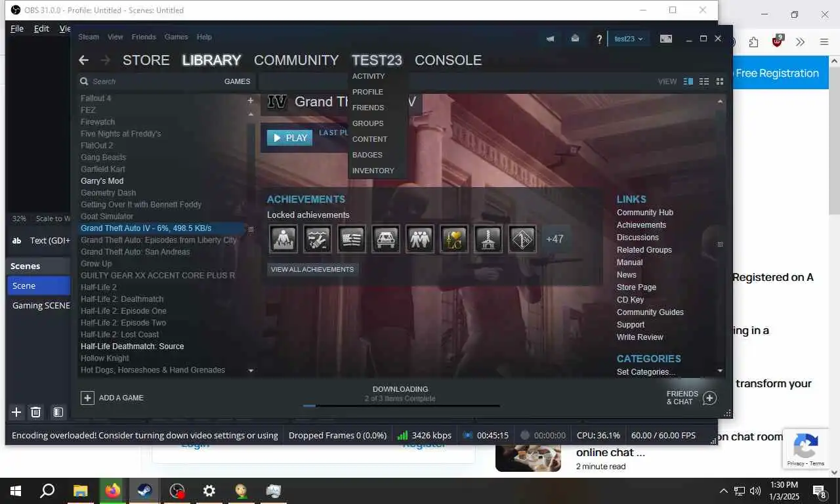Open OBS File menu
Screen dimensions: 840x504
(x=17, y=28)
